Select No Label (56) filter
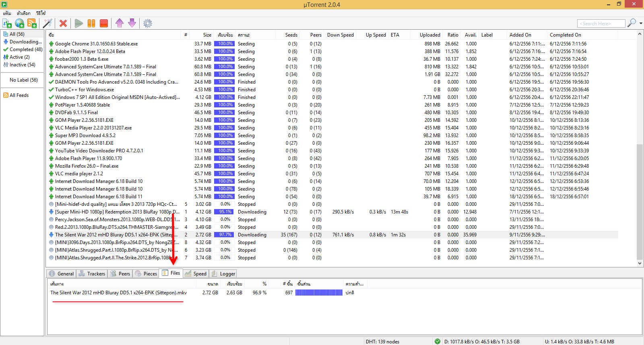Screen dimensions: 644x345 point(24,80)
